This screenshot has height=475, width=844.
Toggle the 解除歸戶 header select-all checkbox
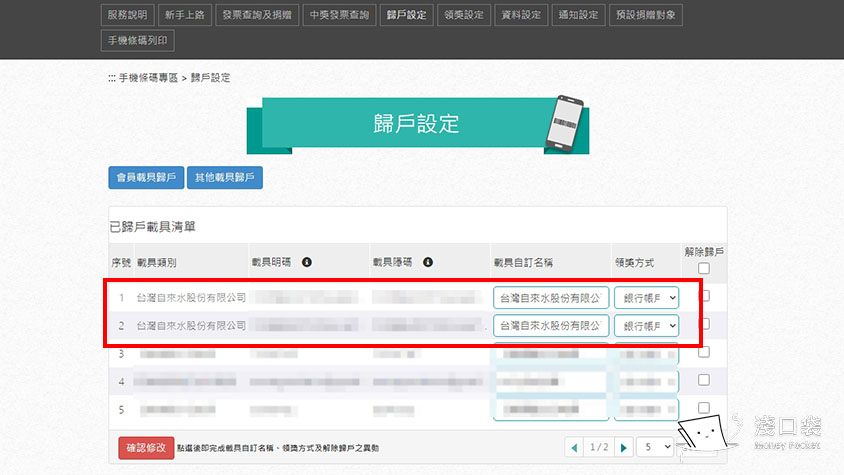click(x=704, y=268)
